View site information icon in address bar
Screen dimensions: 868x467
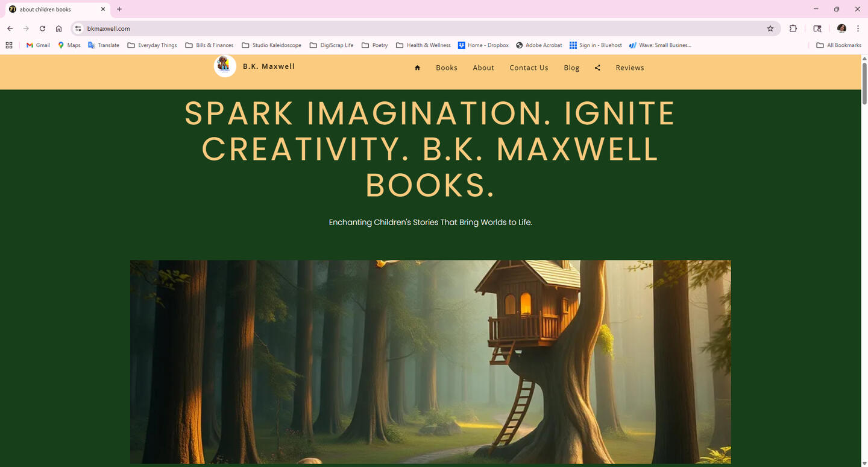coord(78,28)
